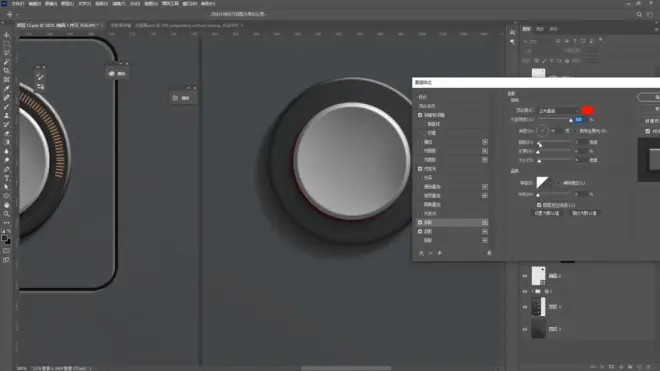This screenshot has height=371, width=660.
Task: Toggle the layer knocks out drop shadow checkbox
Action: [539, 205]
